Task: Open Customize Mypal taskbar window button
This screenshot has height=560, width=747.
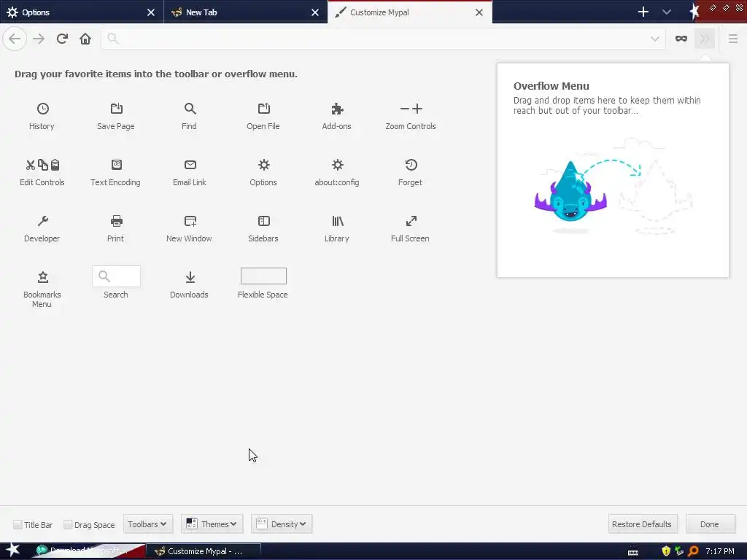Action: click(203, 551)
